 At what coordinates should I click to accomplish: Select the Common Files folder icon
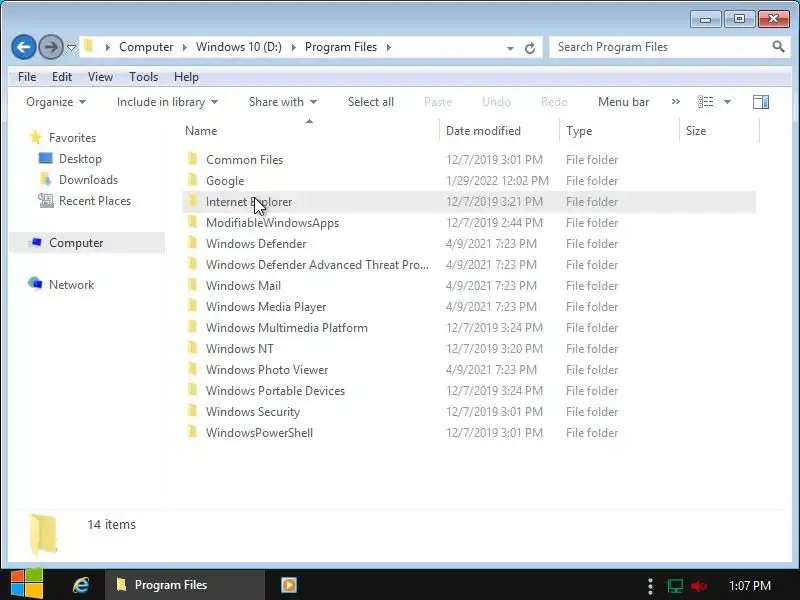pos(192,159)
